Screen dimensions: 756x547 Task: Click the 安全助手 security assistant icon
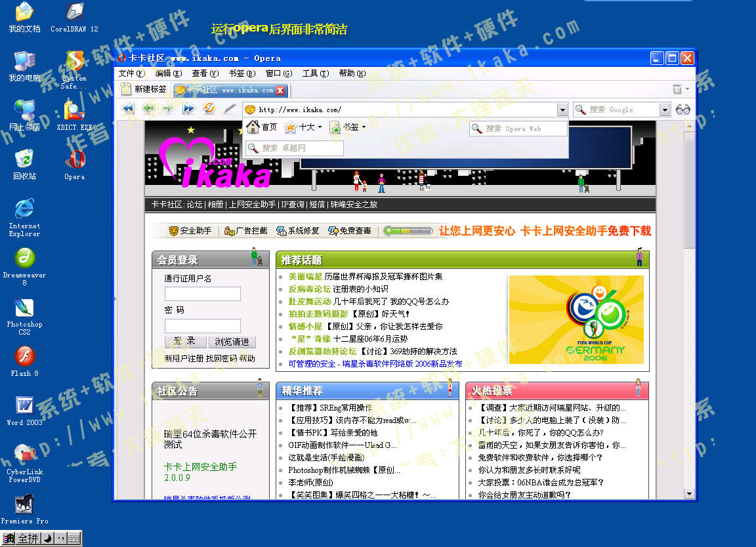[173, 231]
